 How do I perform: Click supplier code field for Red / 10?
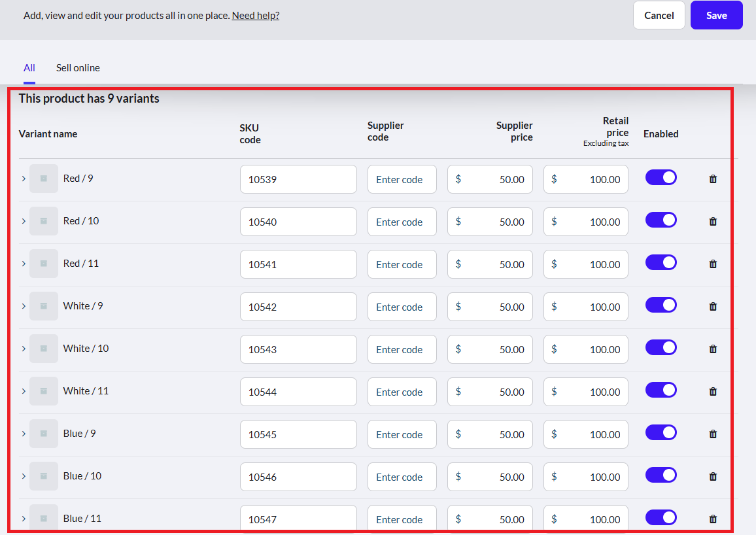(x=402, y=222)
